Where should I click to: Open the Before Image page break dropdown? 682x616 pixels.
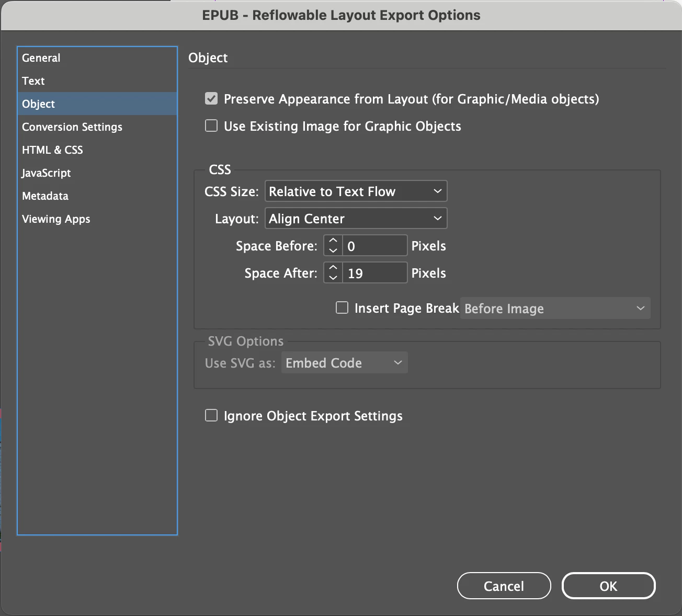click(x=555, y=309)
